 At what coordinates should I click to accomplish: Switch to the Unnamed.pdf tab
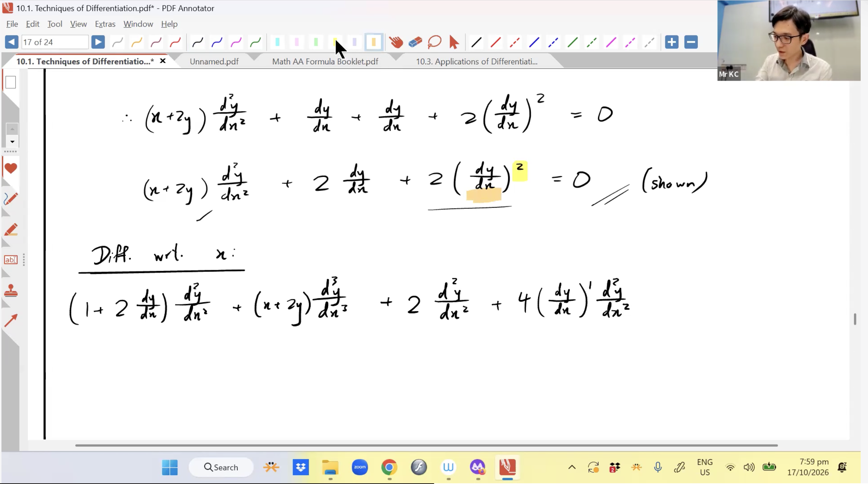click(214, 62)
